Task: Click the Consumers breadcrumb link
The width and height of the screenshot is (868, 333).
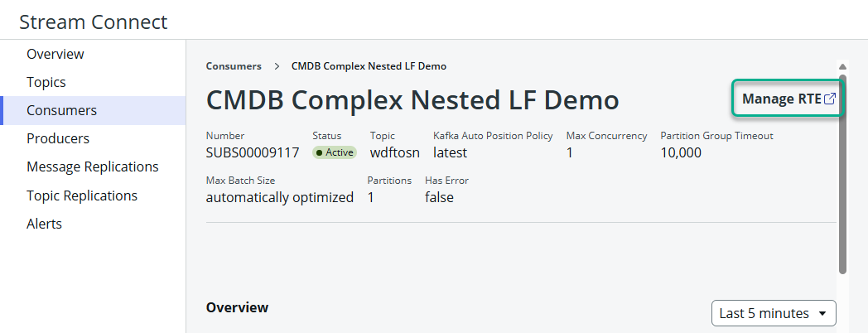Action: point(234,66)
